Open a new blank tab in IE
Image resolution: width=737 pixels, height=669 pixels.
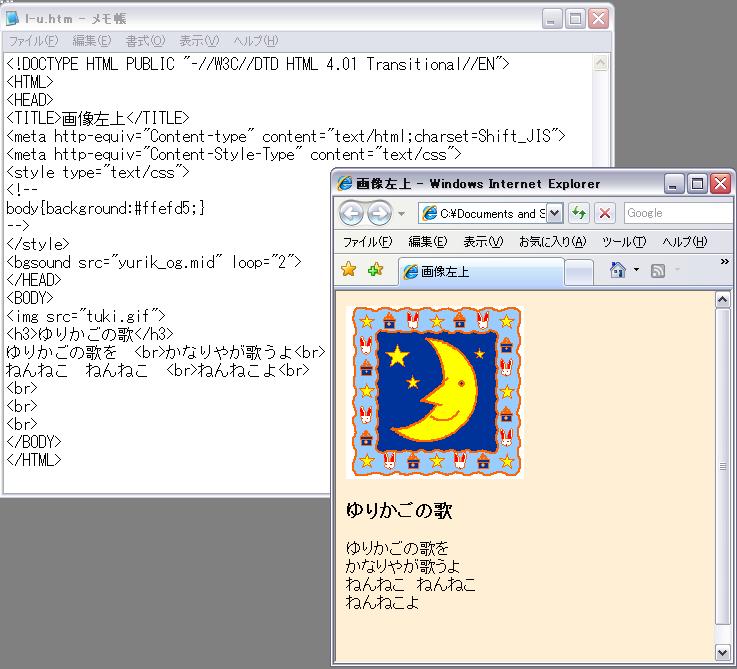[x=578, y=272]
